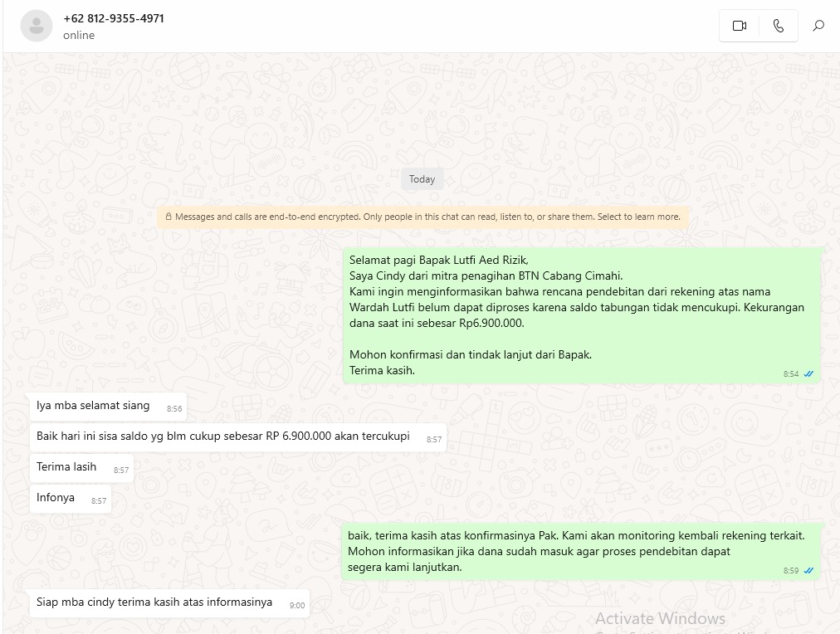Select the "Terima lasih" message bubble

67,467
